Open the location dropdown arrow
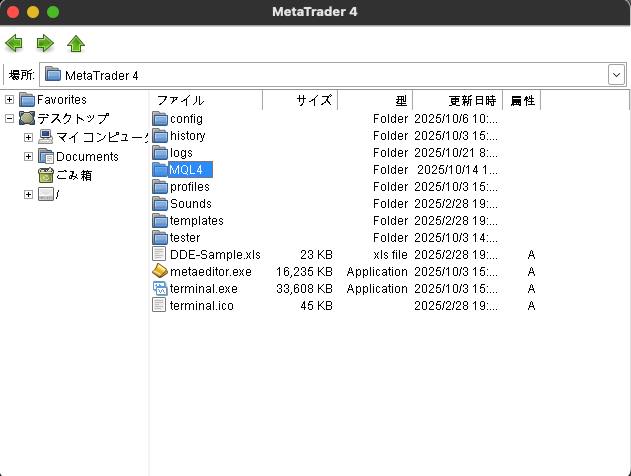The image size is (631, 476). click(x=616, y=75)
